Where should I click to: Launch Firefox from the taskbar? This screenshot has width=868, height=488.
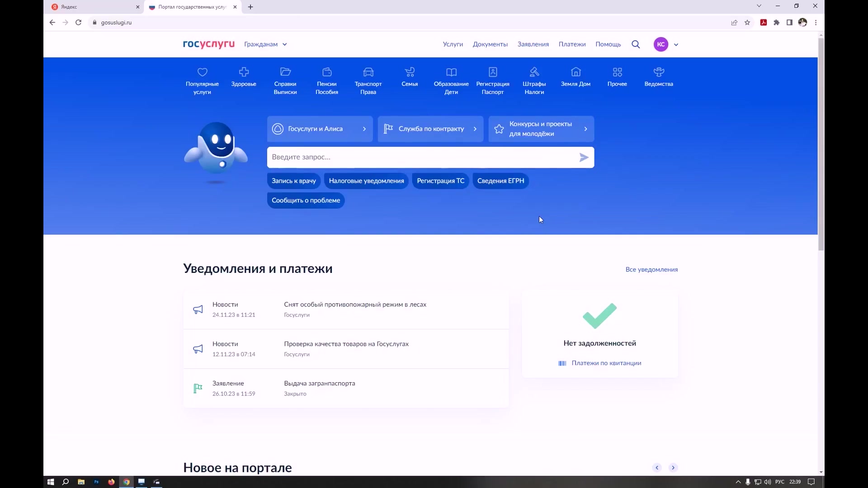(x=111, y=482)
